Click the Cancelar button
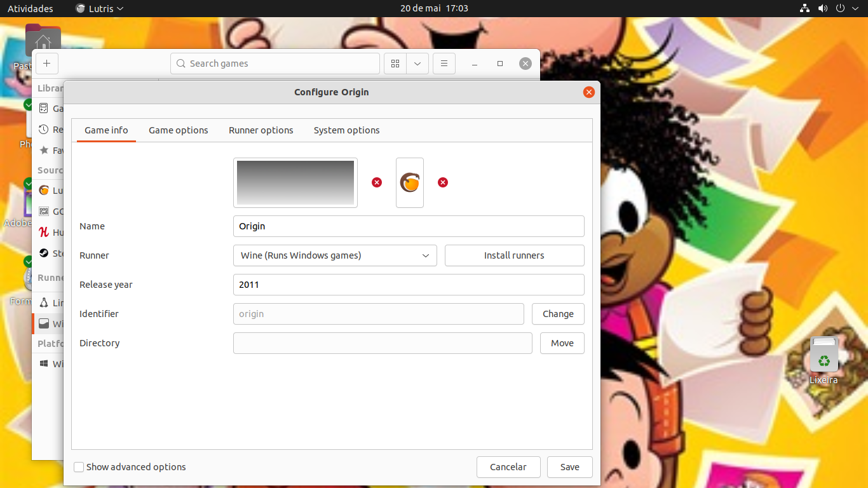This screenshot has width=868, height=488. coord(508,467)
